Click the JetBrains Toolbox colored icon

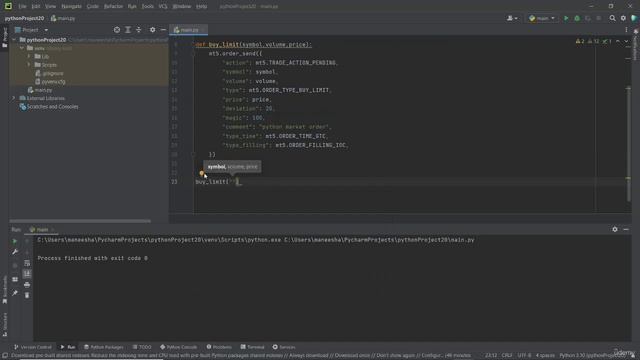tap(634, 18)
